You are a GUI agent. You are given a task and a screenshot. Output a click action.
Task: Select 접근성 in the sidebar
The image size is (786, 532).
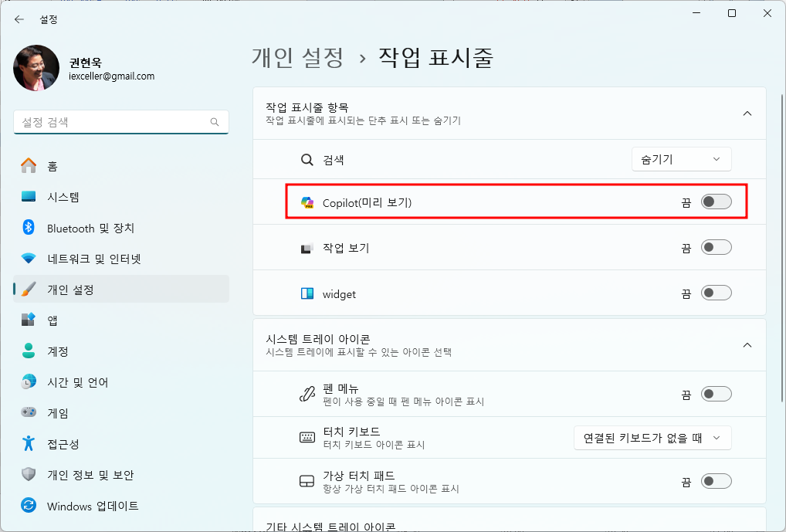[120, 444]
